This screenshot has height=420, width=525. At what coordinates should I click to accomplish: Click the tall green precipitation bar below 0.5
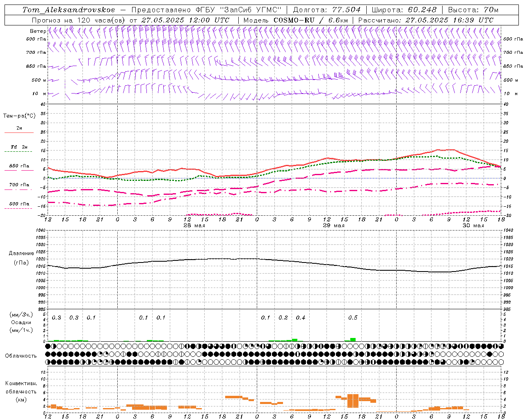[353, 339]
